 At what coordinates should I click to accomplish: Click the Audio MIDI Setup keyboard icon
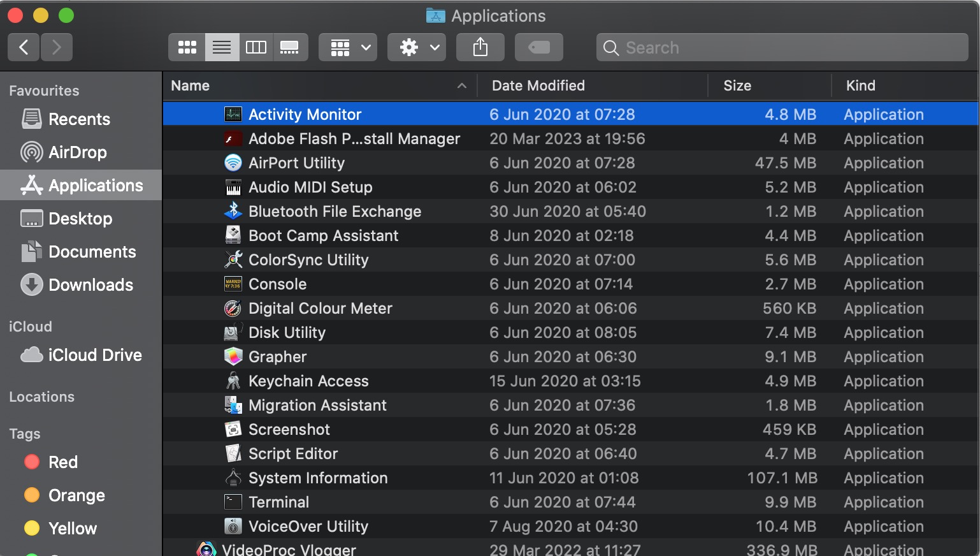(x=233, y=187)
